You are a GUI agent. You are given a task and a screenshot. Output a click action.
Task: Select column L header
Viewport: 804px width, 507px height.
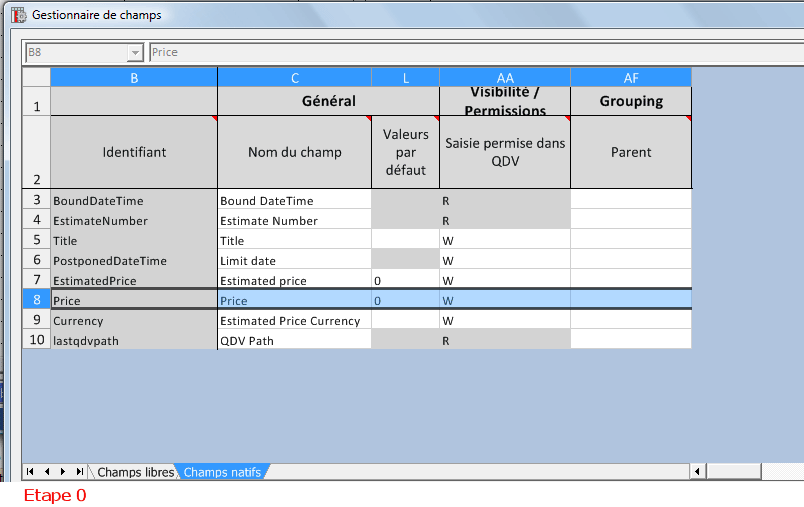pos(406,78)
